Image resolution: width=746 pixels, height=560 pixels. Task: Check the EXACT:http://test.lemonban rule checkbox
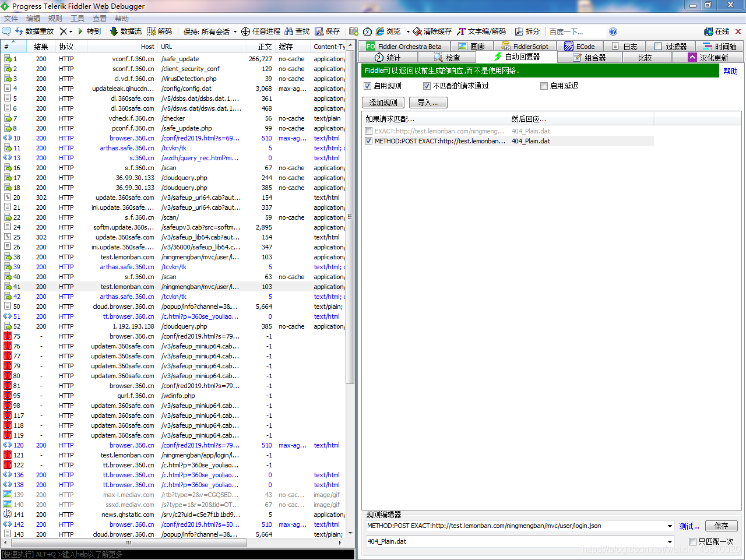point(368,131)
